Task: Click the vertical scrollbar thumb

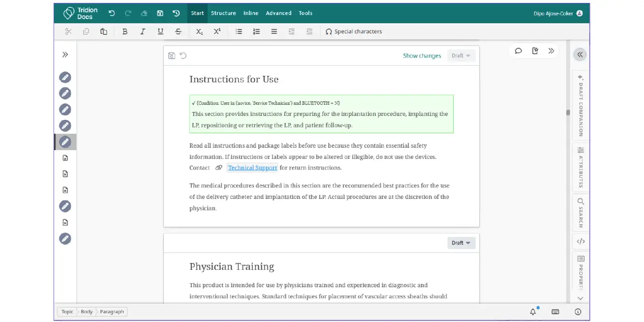Action: [568, 112]
